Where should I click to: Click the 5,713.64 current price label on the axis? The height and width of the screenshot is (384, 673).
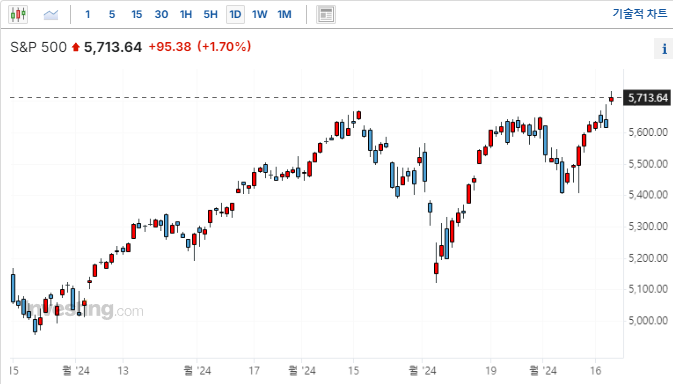pos(648,98)
